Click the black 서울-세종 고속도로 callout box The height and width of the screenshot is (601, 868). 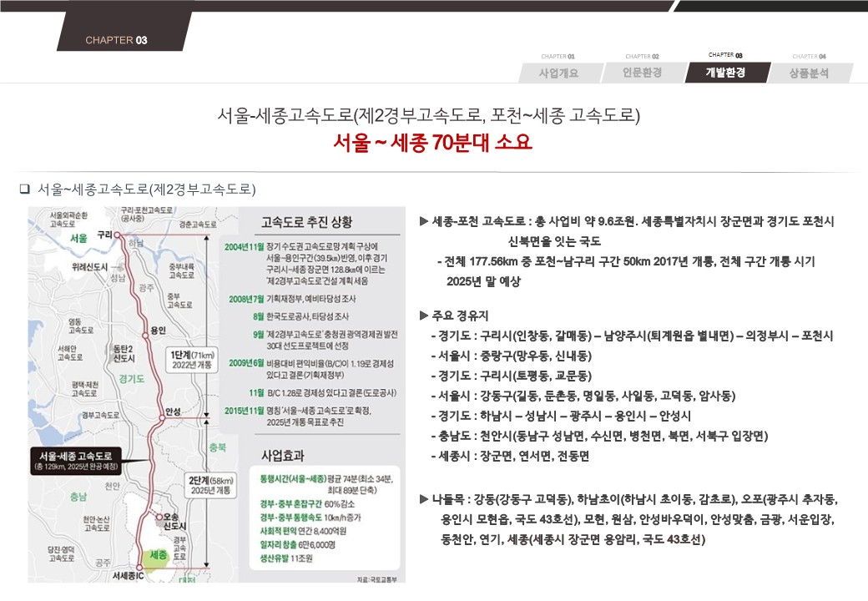(75, 461)
